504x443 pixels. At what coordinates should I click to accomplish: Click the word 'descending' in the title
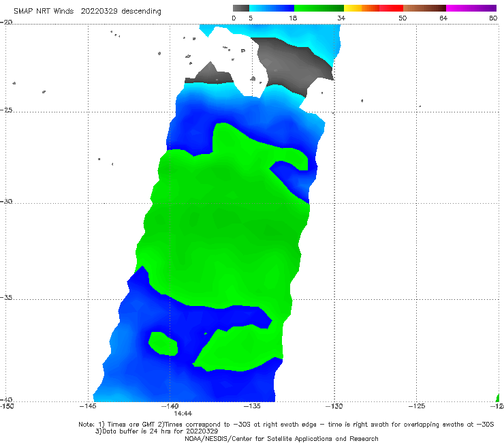[x=142, y=12]
